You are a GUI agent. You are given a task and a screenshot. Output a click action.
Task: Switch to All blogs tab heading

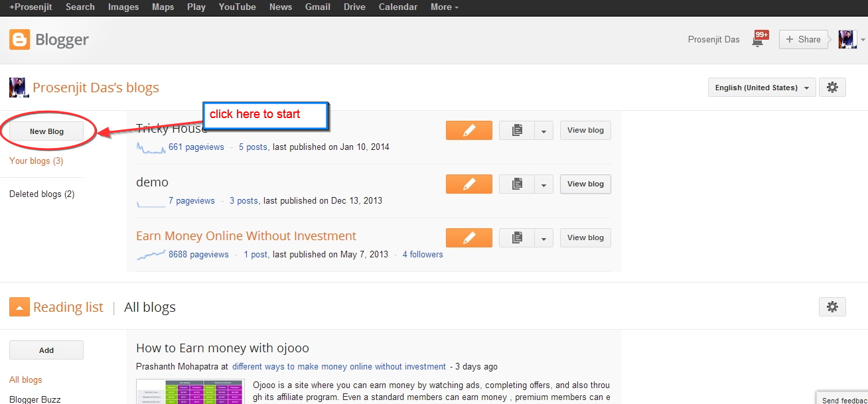pyautogui.click(x=150, y=306)
